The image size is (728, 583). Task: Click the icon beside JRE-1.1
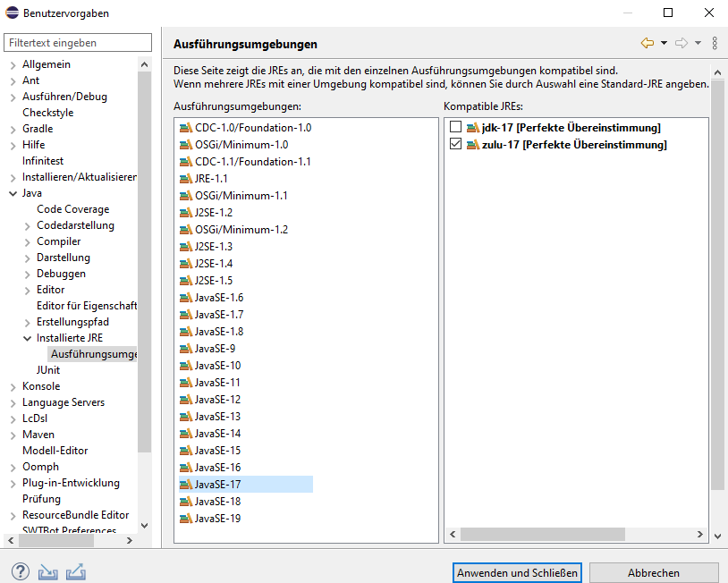(186, 179)
